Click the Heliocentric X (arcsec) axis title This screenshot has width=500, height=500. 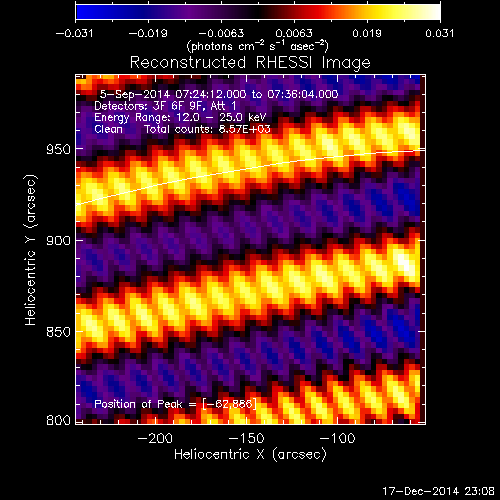coord(250,455)
